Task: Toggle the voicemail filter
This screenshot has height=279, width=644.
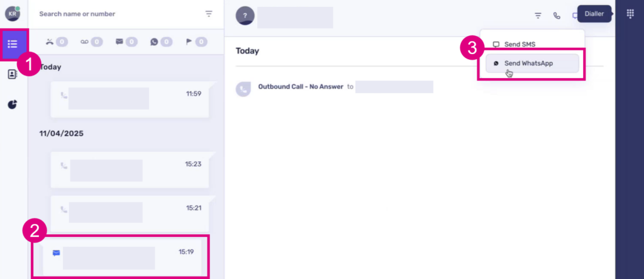Action: 91,42
